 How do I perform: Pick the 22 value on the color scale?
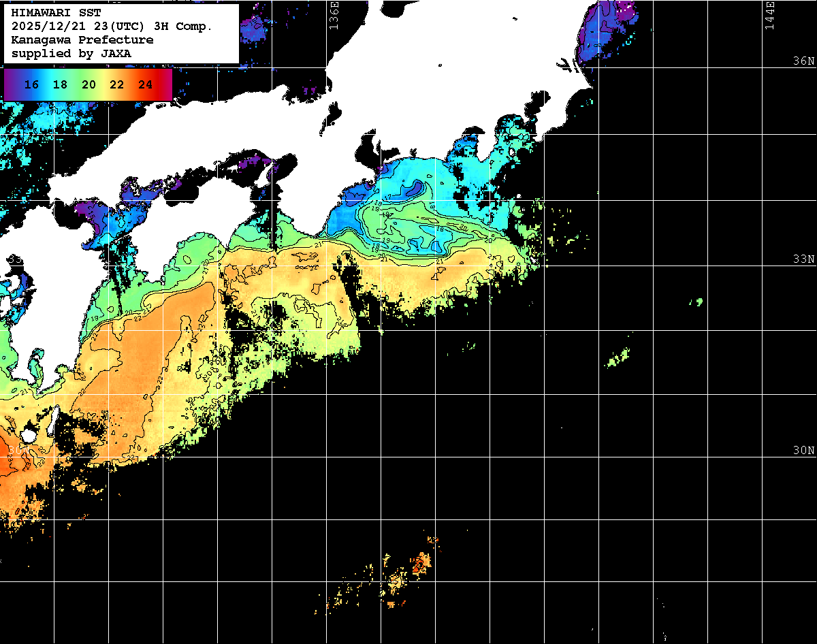pos(116,85)
